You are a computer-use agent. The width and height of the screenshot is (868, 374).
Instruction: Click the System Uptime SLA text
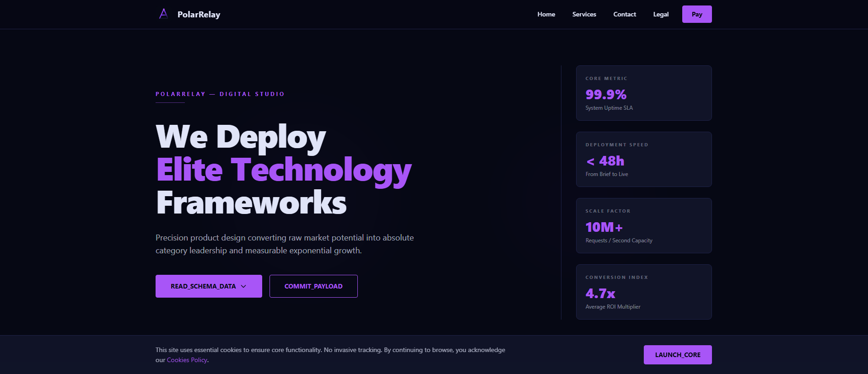609,108
